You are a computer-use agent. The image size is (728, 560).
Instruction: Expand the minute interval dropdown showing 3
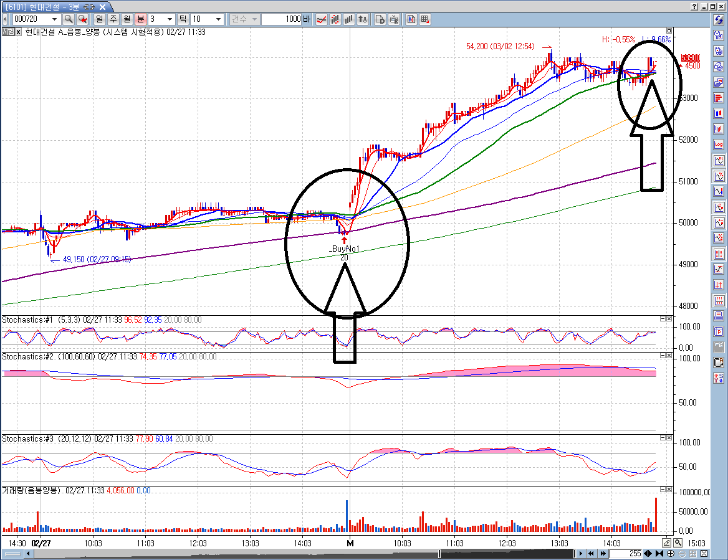point(170,19)
